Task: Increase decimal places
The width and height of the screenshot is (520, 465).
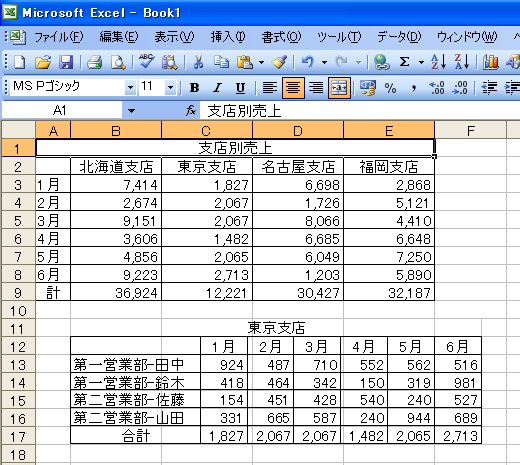Action: coord(437,88)
